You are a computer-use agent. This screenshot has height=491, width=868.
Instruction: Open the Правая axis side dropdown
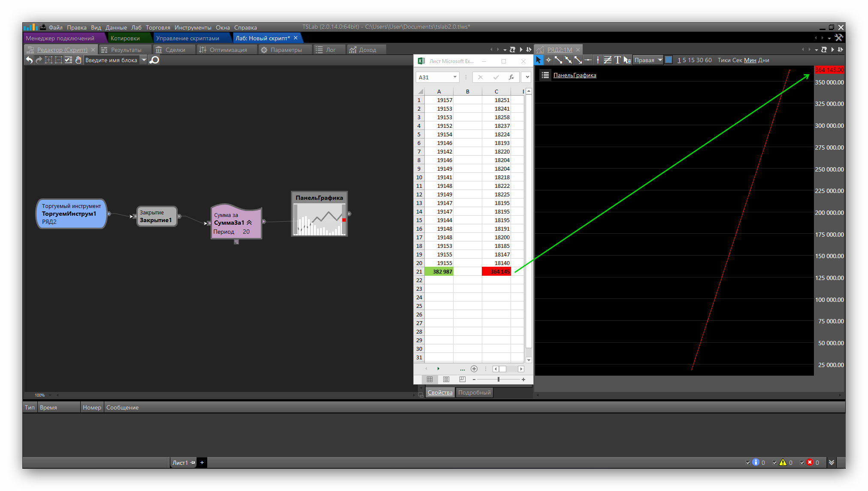pyautogui.click(x=660, y=60)
